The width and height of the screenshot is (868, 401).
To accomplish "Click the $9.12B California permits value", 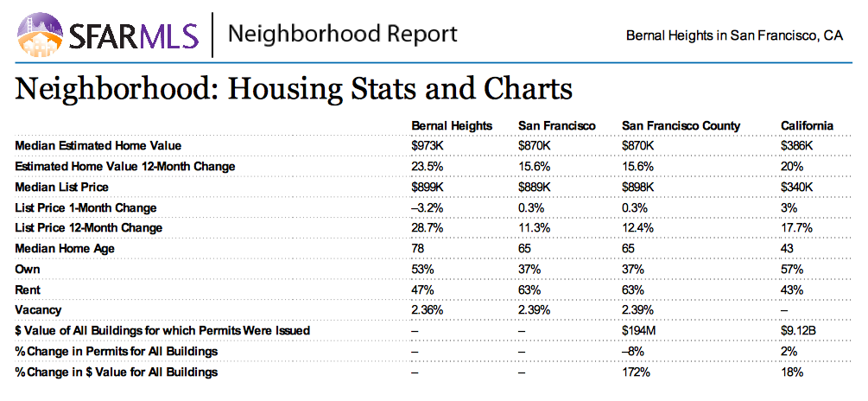I will pos(799,330).
